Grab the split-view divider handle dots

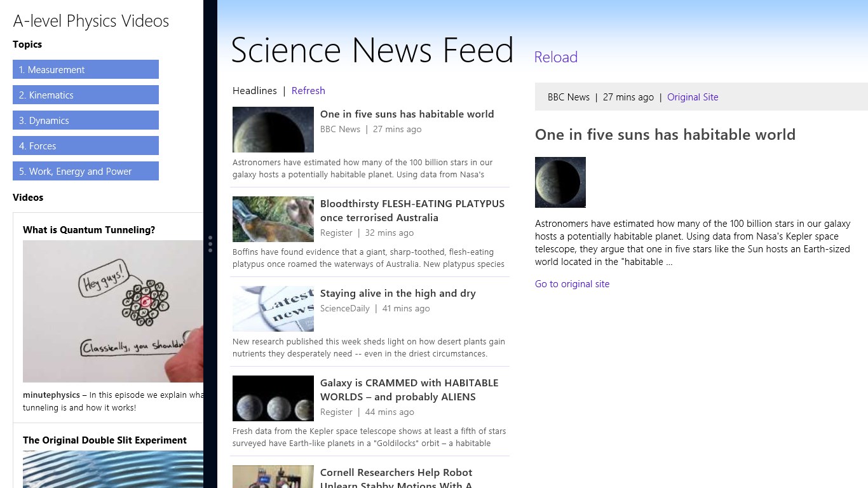click(210, 244)
